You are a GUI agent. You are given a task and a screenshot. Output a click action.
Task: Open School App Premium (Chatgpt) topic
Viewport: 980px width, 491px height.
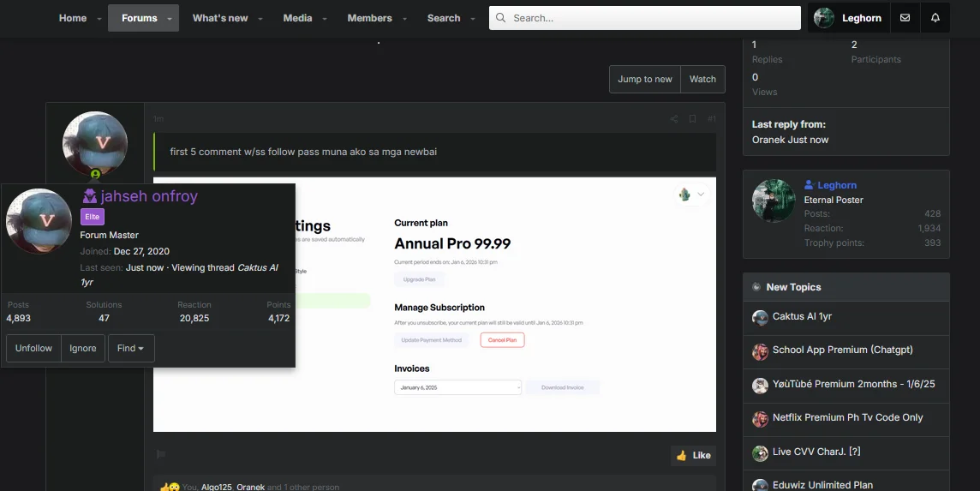[x=842, y=350]
